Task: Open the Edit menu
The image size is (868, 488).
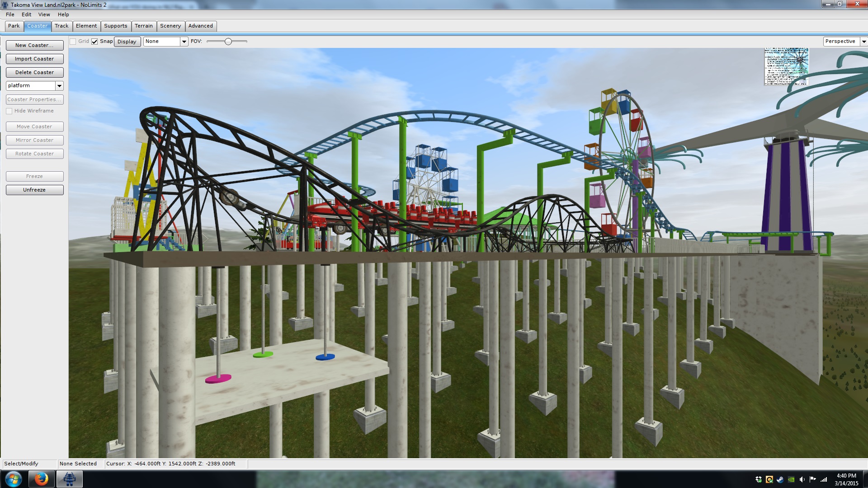Action: click(26, 14)
